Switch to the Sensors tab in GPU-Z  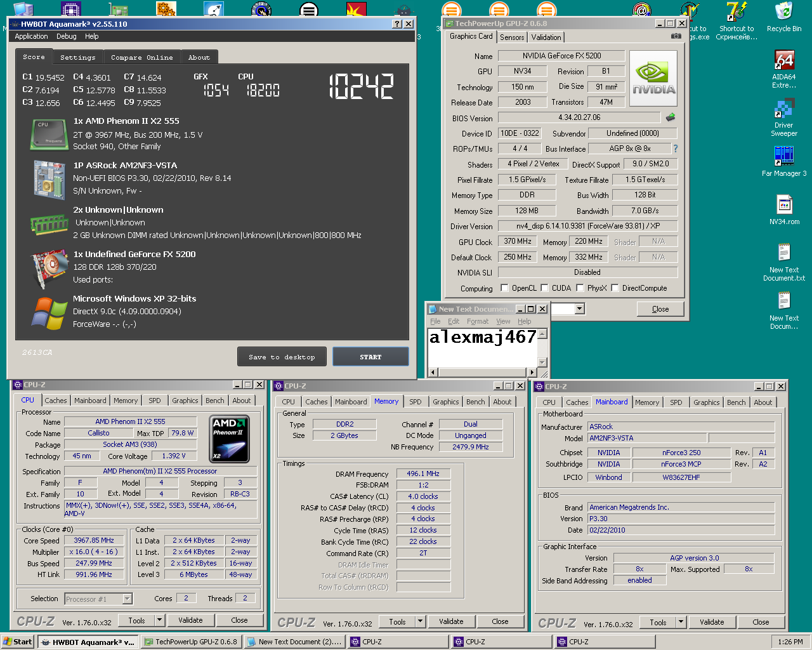[x=512, y=37]
